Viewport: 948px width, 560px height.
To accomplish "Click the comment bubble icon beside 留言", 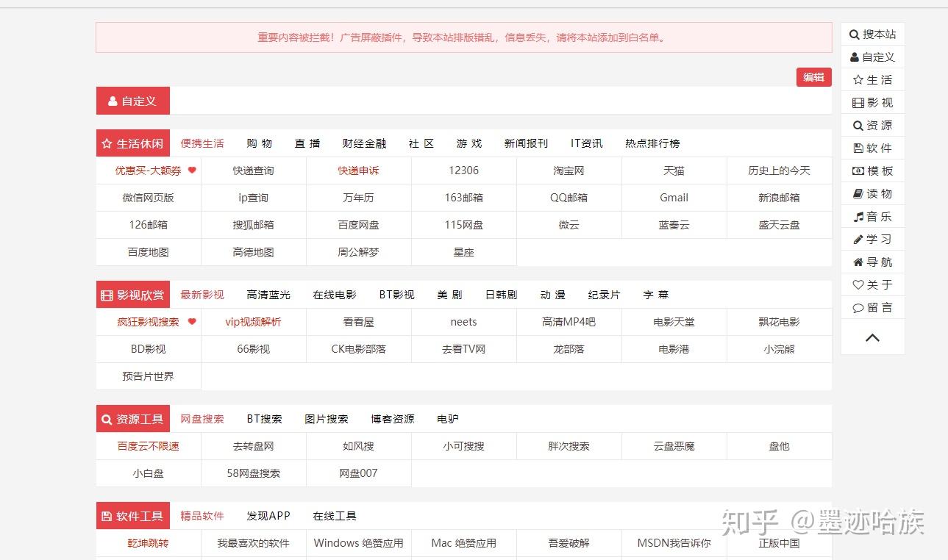I will point(858,308).
